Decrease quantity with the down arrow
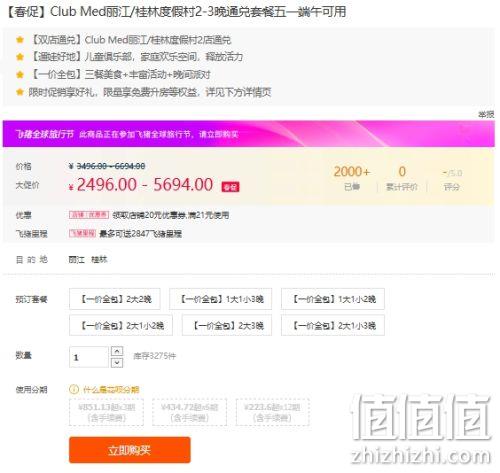The height and width of the screenshot is (473, 500). tap(117, 363)
